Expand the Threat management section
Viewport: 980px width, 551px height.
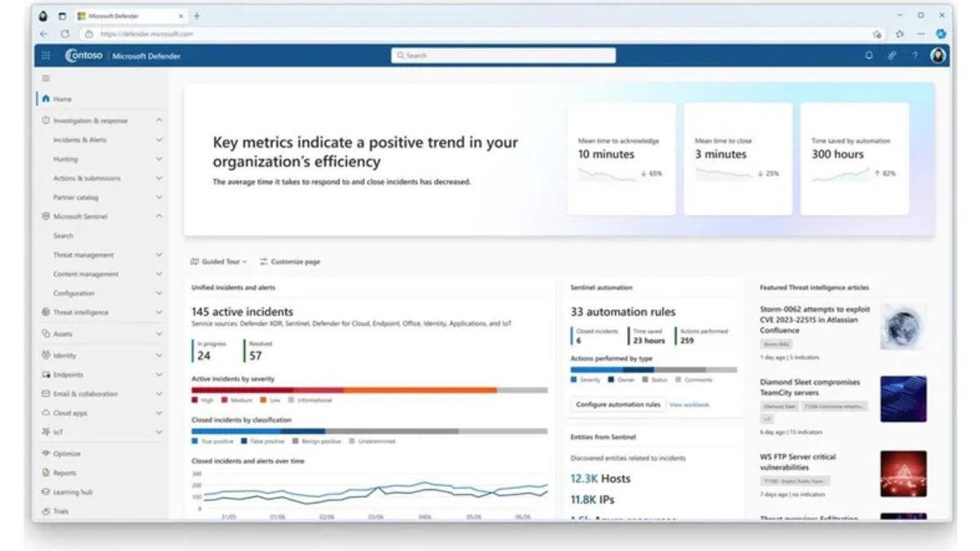160,254
